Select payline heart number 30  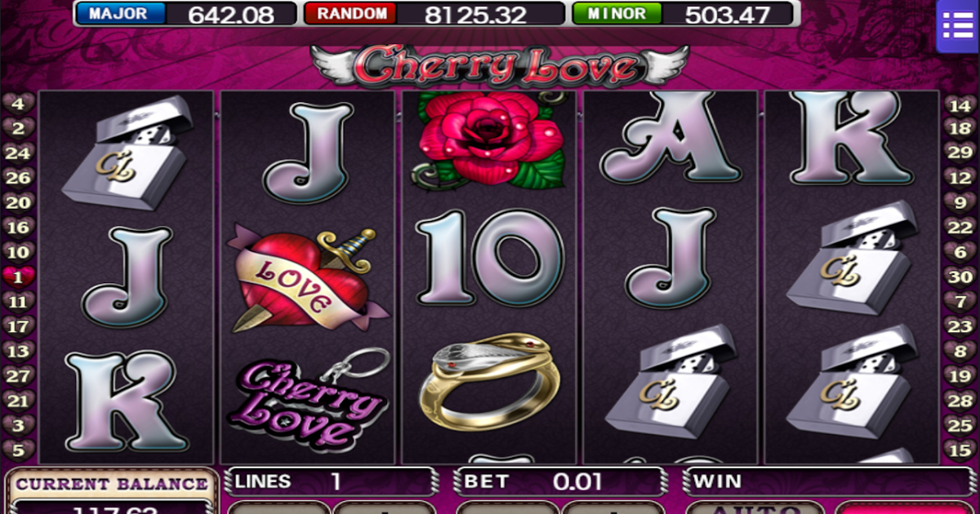tap(960, 277)
